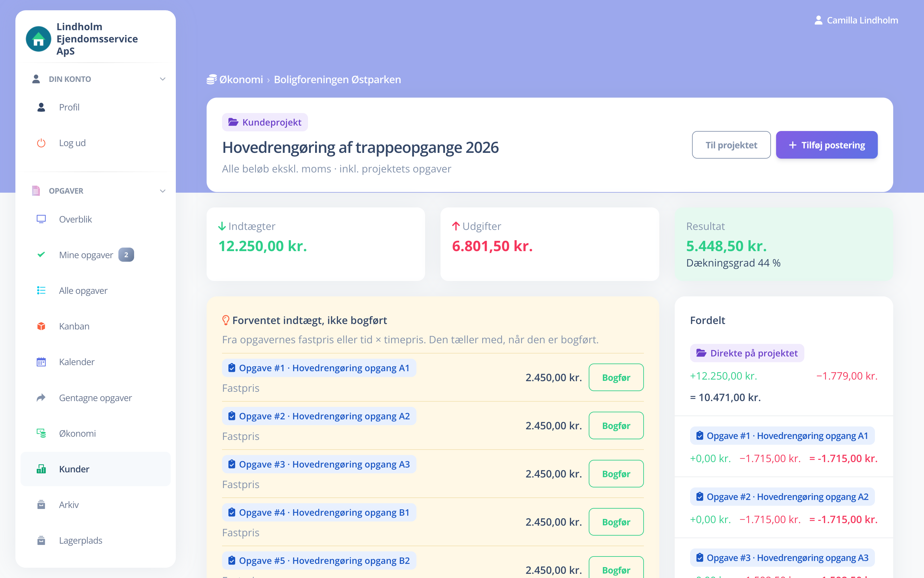Open Opgave #4 · Hovedrengøring opgang B1 link

319,512
